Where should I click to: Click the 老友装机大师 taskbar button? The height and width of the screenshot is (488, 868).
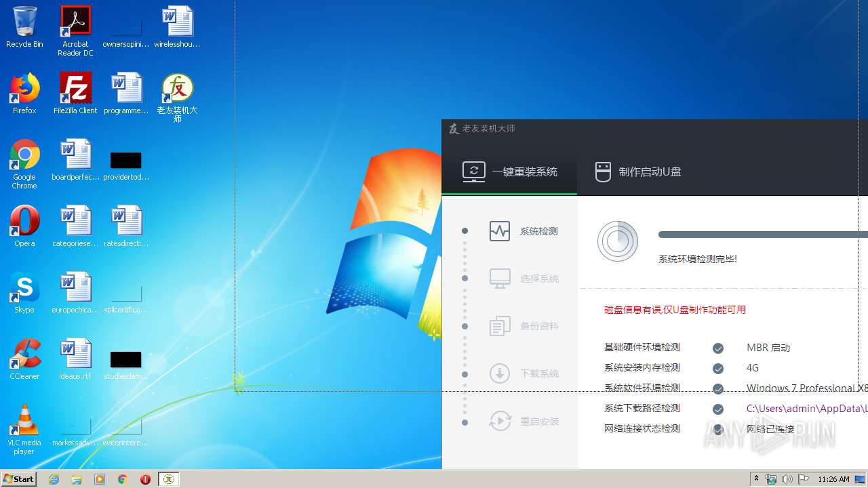169,479
